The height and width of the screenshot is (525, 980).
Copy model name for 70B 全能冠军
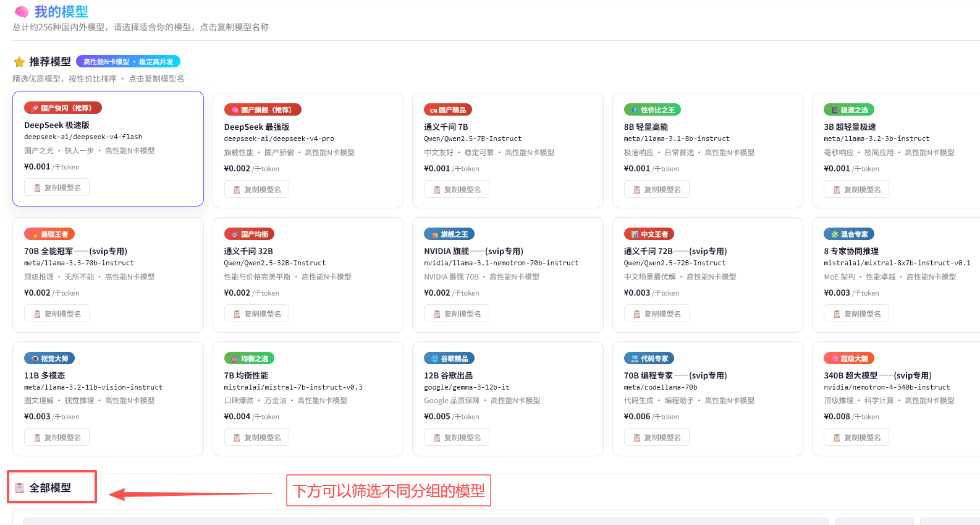coord(57,314)
